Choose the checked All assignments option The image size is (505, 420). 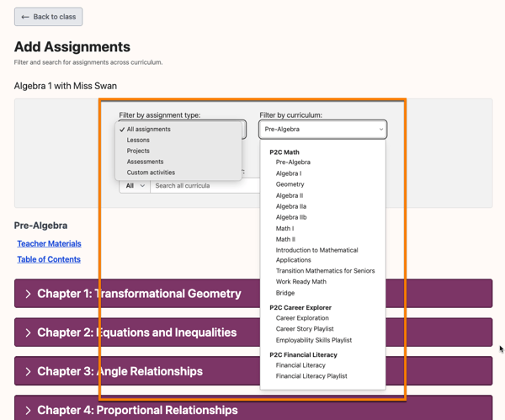[x=148, y=130]
